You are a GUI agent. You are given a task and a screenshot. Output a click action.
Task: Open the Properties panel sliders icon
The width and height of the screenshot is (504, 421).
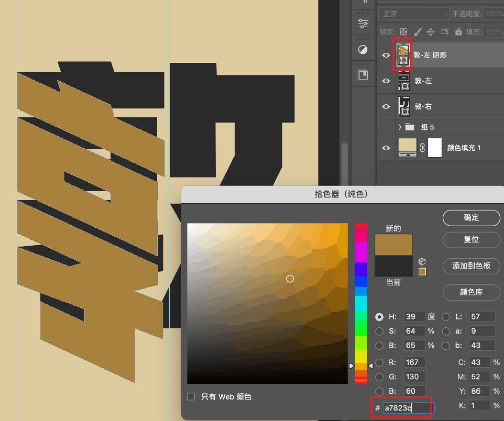point(363,24)
